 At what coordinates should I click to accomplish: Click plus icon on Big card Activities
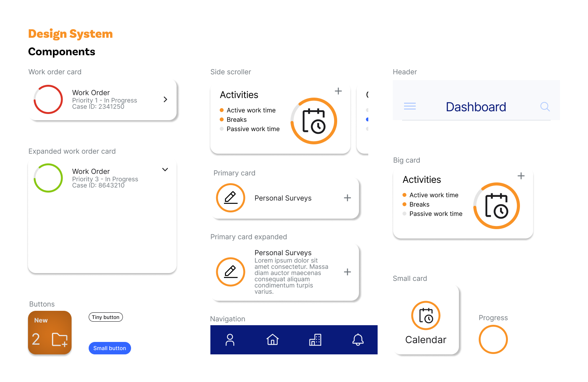click(521, 176)
